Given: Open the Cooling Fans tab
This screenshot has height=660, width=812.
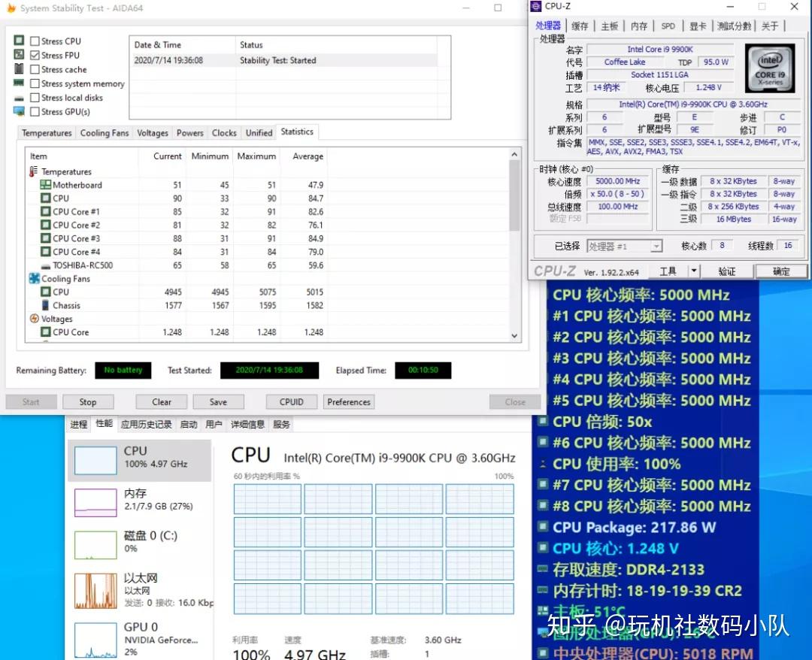Looking at the screenshot, I should [104, 133].
